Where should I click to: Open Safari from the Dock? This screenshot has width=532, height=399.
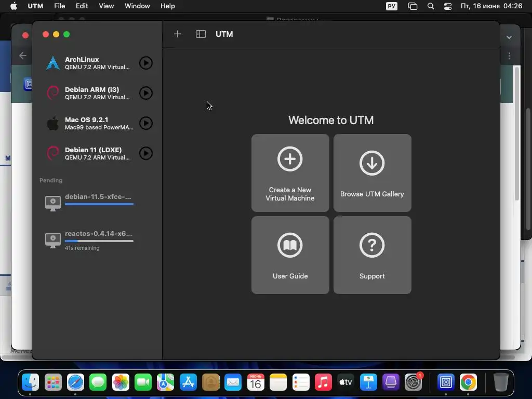[75, 382]
